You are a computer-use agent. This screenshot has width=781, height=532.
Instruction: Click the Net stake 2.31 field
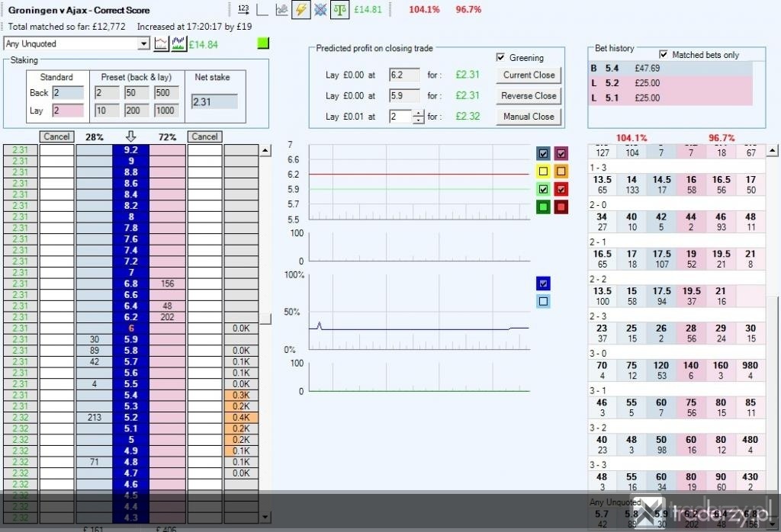click(x=214, y=102)
